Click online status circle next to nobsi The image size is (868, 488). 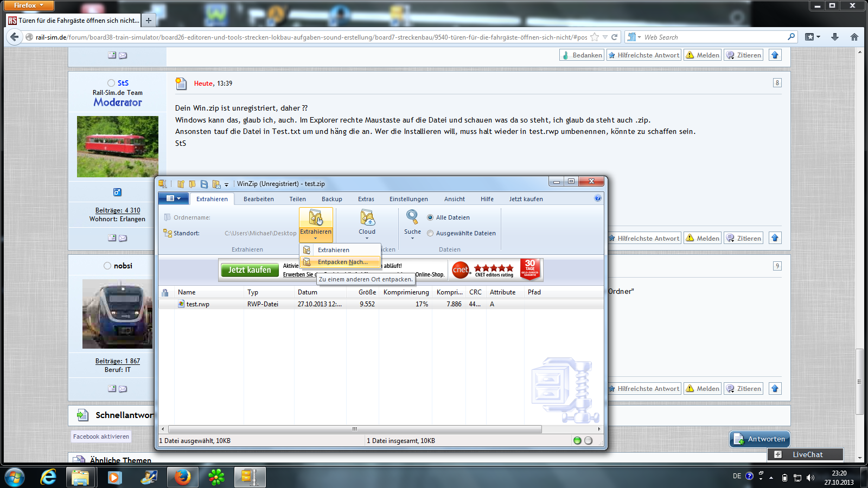[x=107, y=266]
